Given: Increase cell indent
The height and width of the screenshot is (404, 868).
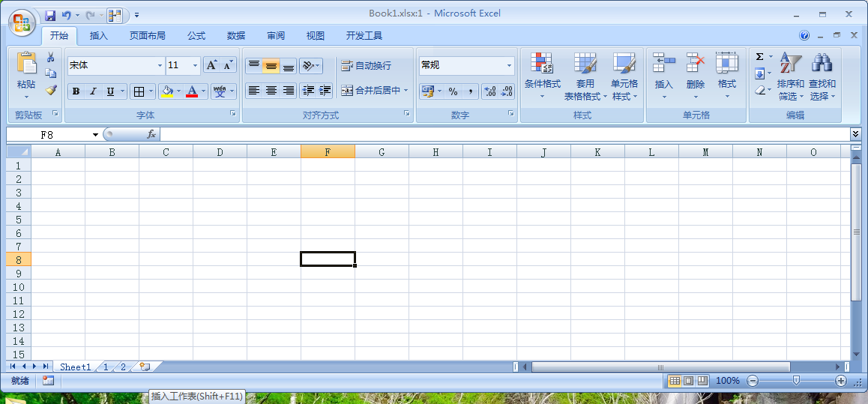Looking at the screenshot, I should (325, 91).
